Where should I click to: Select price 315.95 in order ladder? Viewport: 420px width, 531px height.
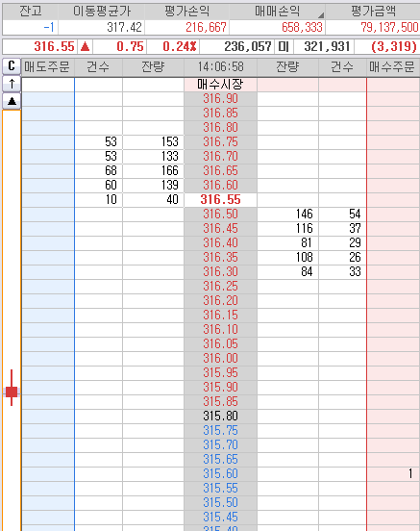(220, 373)
